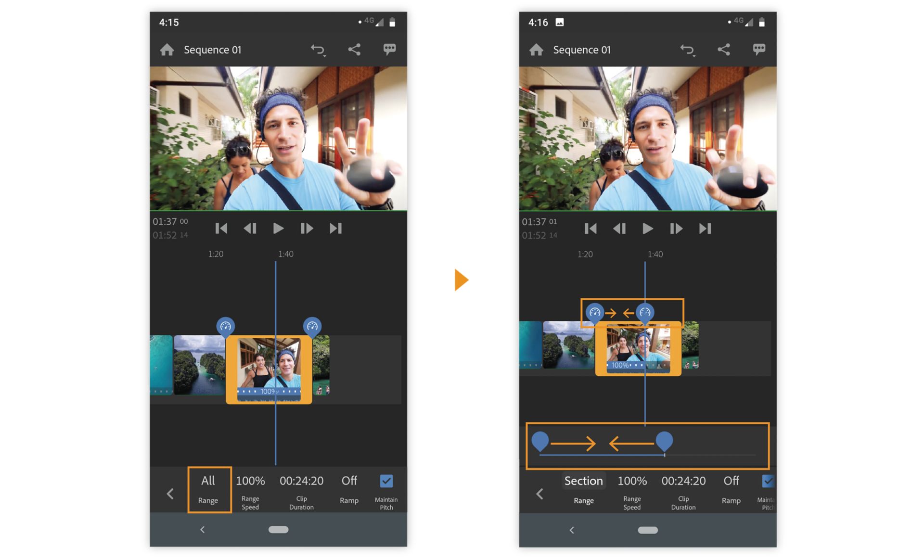
Task: Tap the right range slider handle
Action: tap(664, 441)
